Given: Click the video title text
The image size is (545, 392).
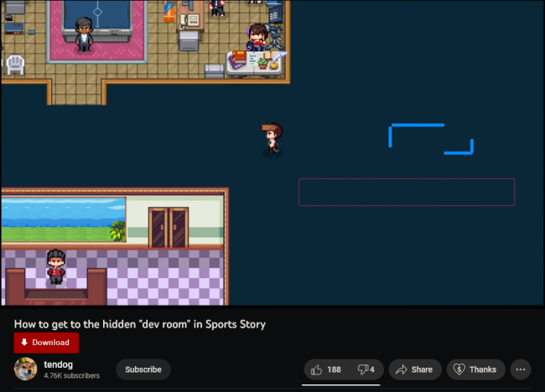Looking at the screenshot, I should point(139,324).
